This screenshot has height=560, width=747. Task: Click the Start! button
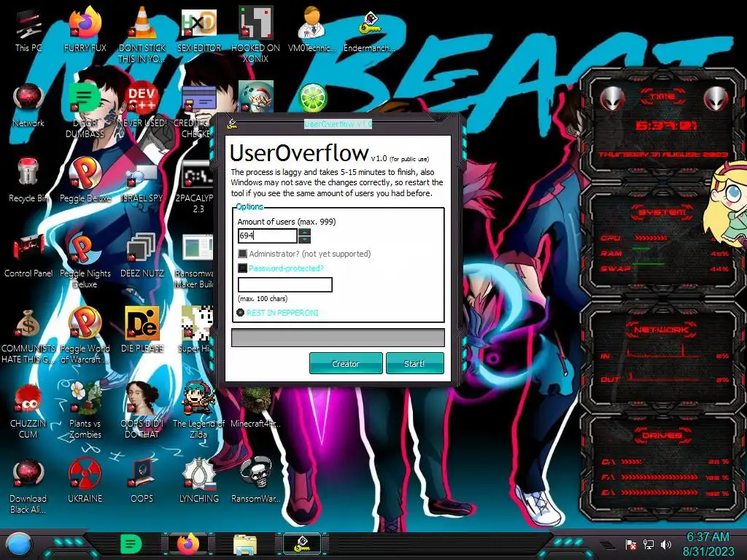click(414, 363)
